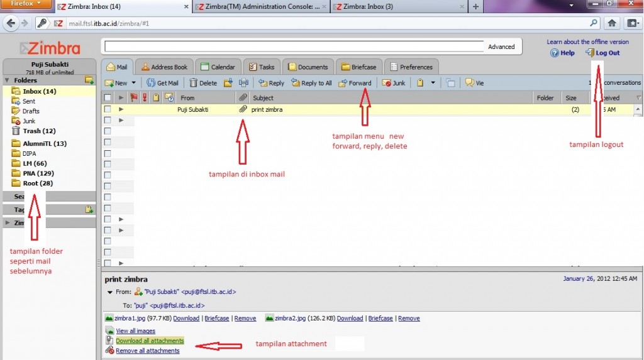Image resolution: width=644 pixels, height=360 pixels.
Task: Click the move-to-folder icon beside Delete
Action: tap(228, 83)
